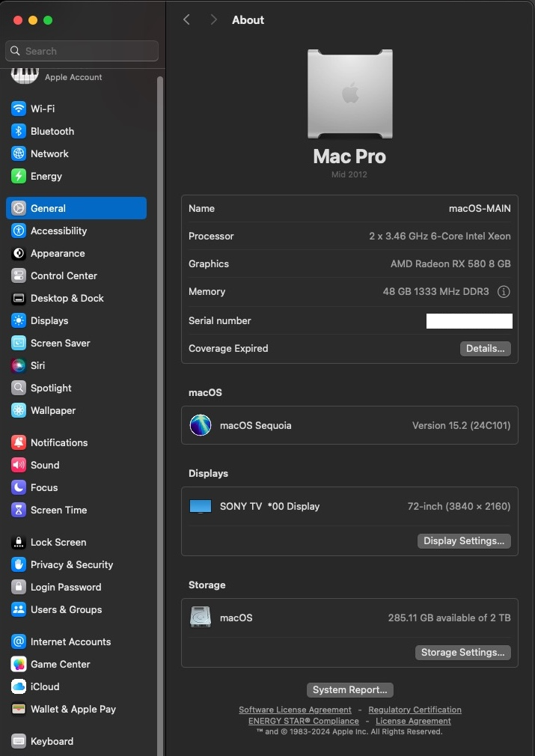Select the Spotlight magnifier icon

point(18,388)
